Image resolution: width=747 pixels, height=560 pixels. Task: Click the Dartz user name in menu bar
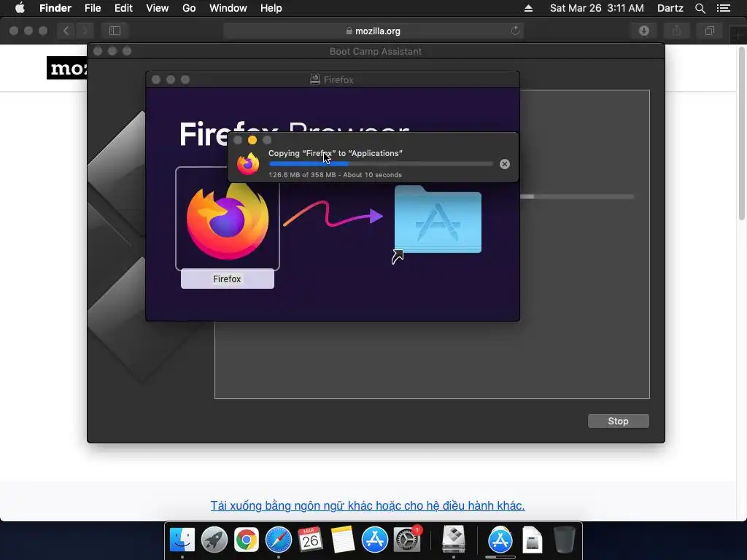(670, 8)
